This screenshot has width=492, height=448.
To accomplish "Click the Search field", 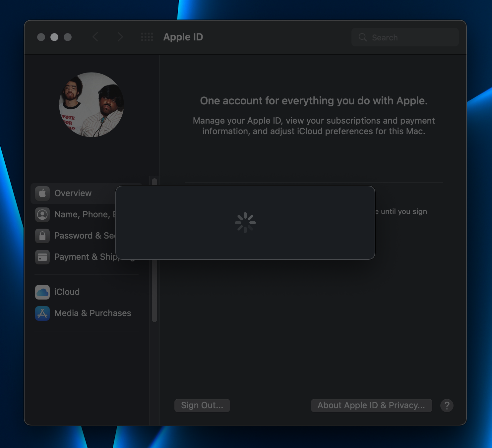I will point(405,37).
